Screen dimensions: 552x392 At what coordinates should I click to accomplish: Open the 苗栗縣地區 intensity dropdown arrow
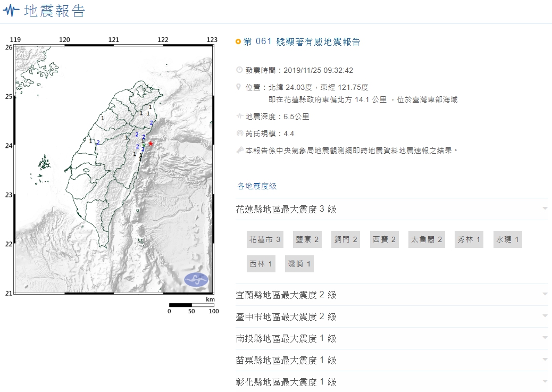pyautogui.click(x=545, y=360)
